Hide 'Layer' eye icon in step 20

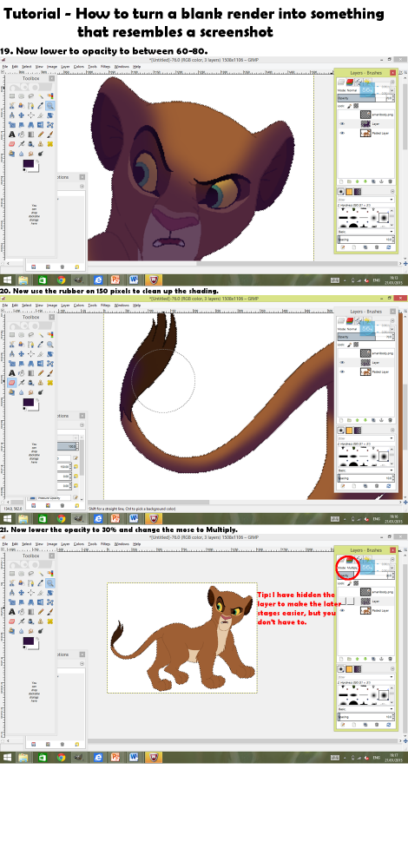[342, 363]
